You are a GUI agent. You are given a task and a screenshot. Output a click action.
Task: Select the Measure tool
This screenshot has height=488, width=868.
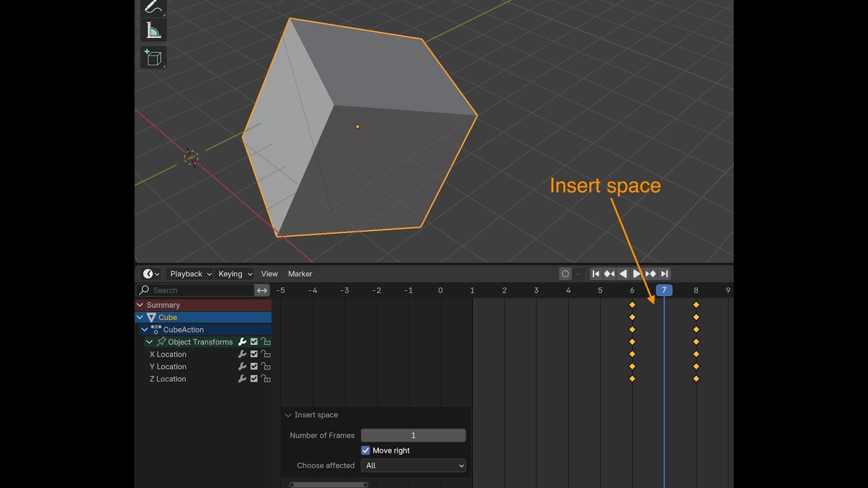153,30
